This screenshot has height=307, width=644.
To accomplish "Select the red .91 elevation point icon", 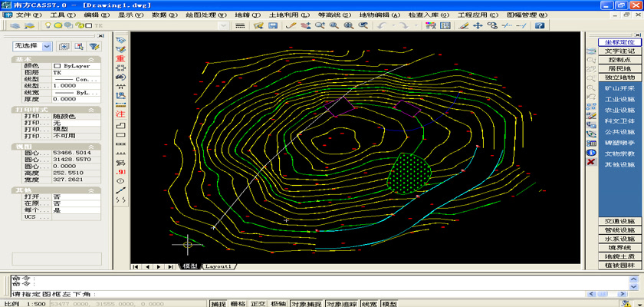I will pyautogui.click(x=121, y=172).
